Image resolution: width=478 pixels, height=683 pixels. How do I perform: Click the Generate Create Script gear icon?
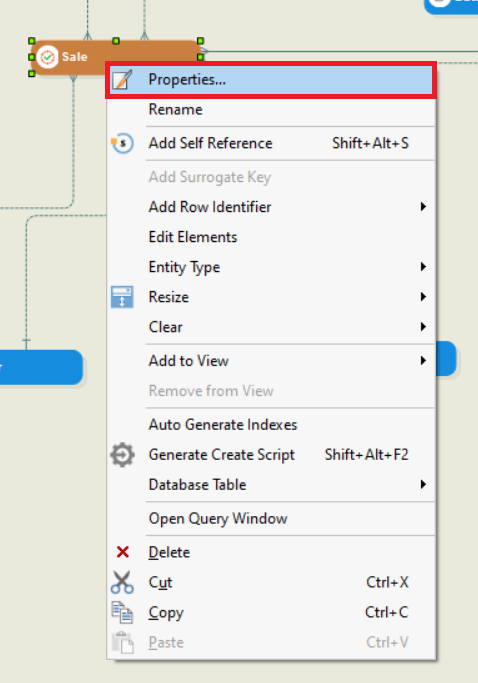[122, 455]
